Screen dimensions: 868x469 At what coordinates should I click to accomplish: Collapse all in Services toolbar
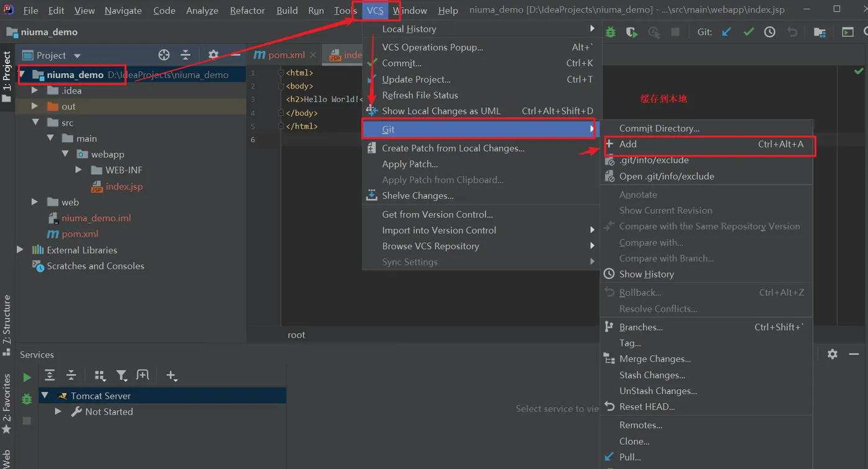71,375
